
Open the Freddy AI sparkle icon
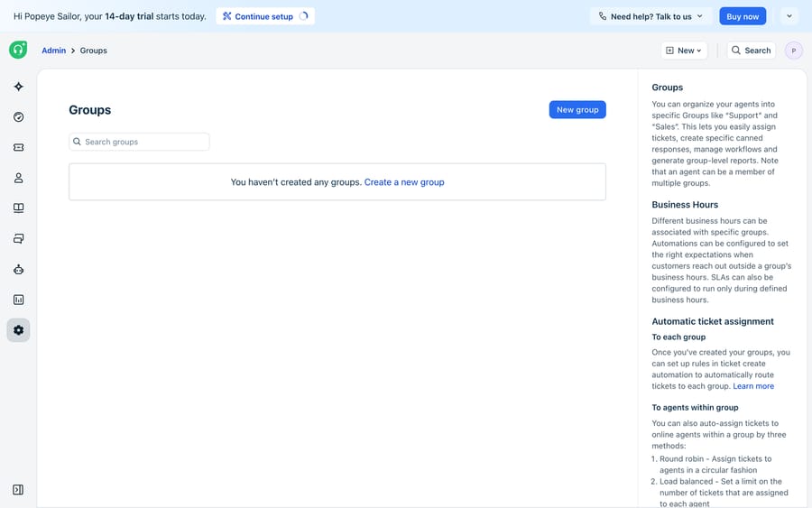(x=19, y=87)
